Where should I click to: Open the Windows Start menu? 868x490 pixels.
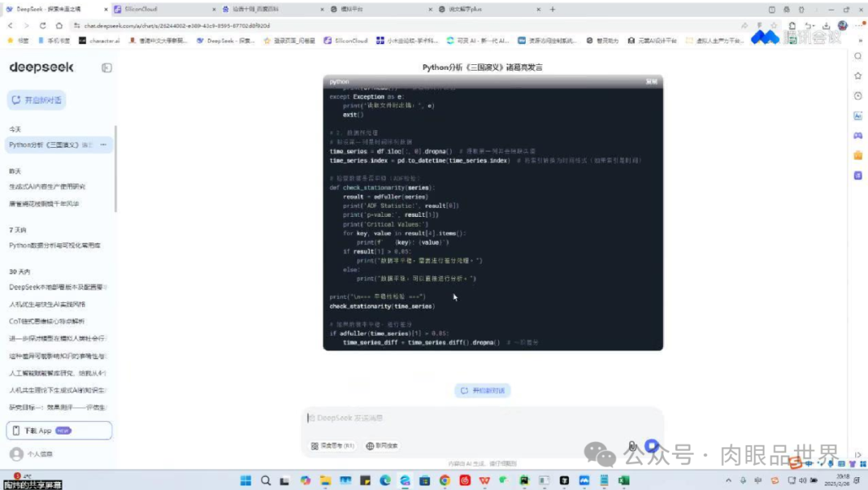pos(246,480)
